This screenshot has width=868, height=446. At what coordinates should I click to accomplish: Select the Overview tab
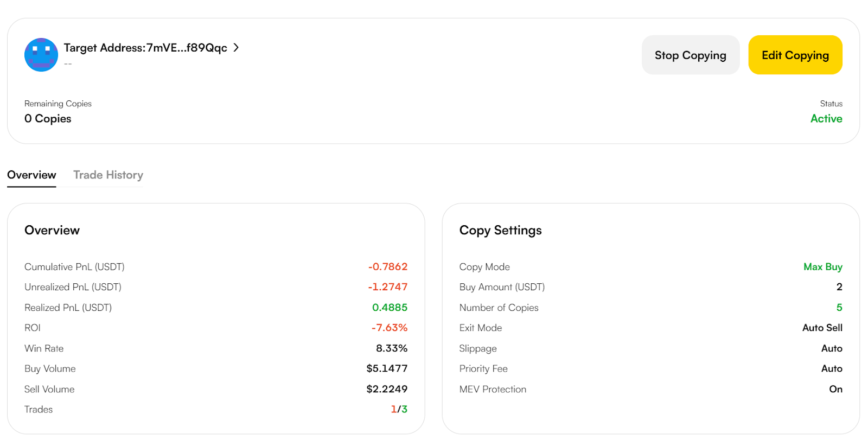[31, 175]
